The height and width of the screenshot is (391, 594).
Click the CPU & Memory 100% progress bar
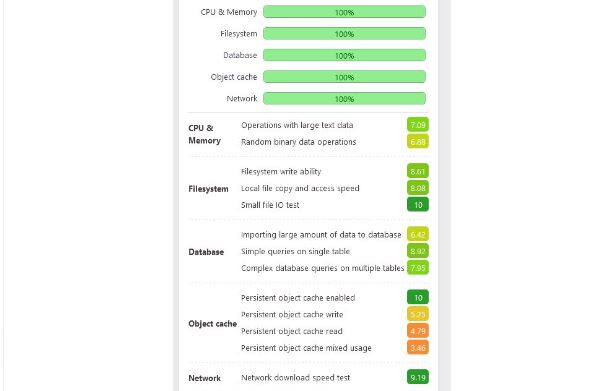point(344,12)
